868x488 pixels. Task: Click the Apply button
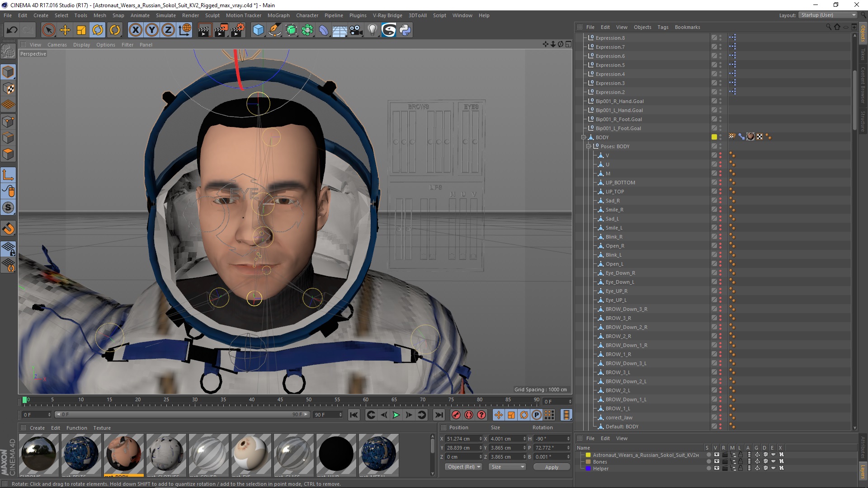pos(552,467)
